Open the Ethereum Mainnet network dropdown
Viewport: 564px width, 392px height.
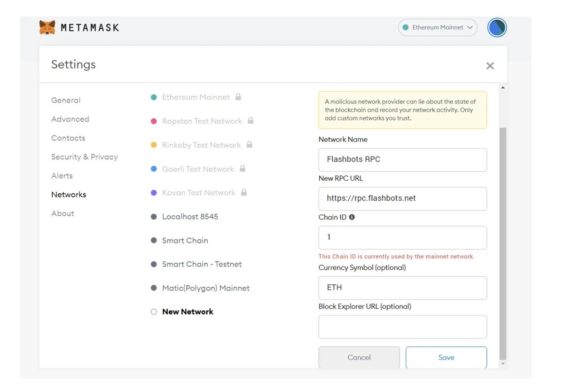point(438,28)
